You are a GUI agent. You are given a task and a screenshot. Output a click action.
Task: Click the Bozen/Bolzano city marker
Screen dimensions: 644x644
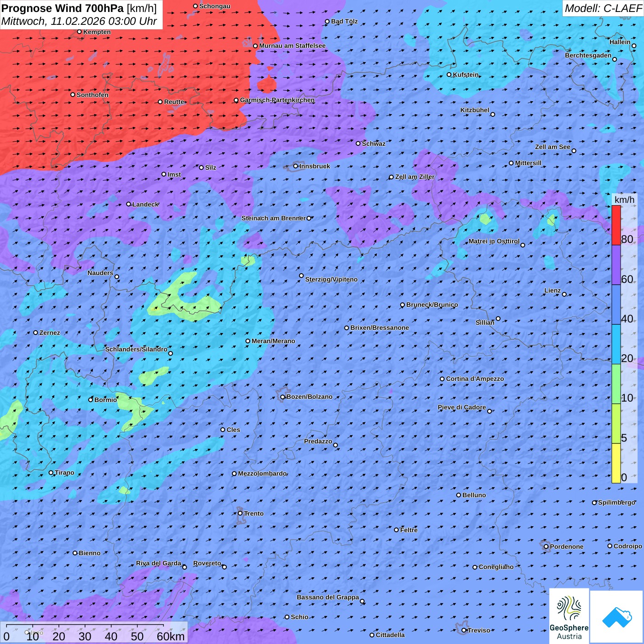click(x=283, y=397)
